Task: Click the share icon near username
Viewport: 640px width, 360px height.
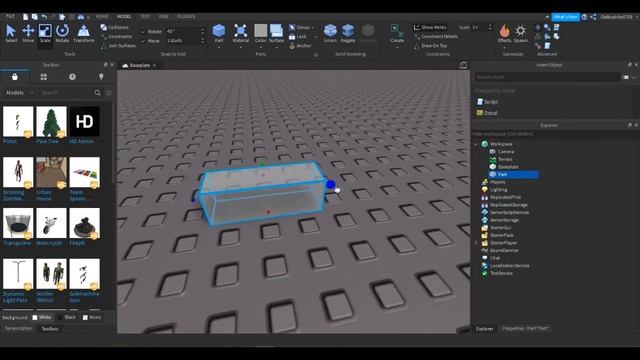Action: click(x=593, y=17)
